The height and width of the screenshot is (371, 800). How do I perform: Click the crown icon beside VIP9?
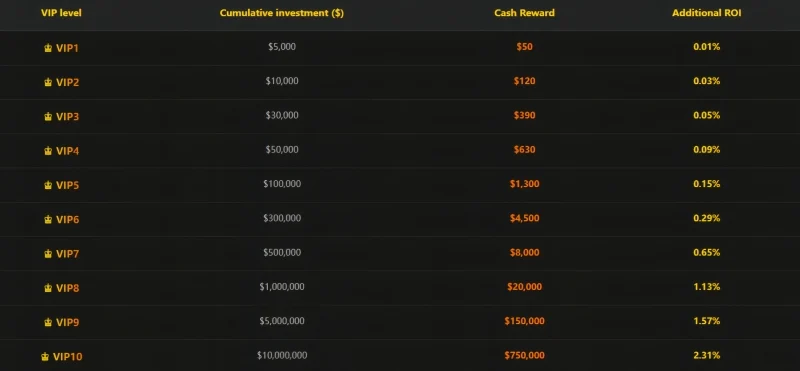point(48,323)
